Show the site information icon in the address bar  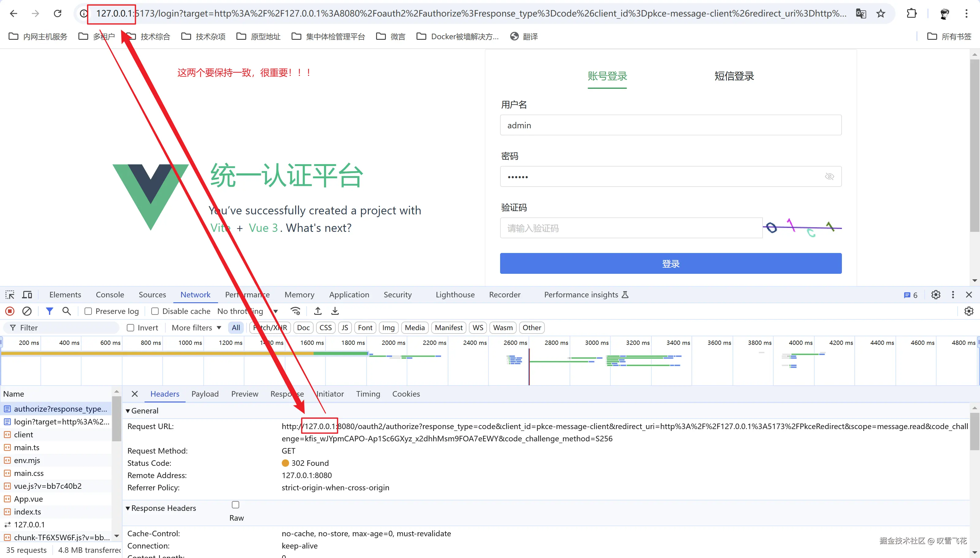click(x=83, y=14)
